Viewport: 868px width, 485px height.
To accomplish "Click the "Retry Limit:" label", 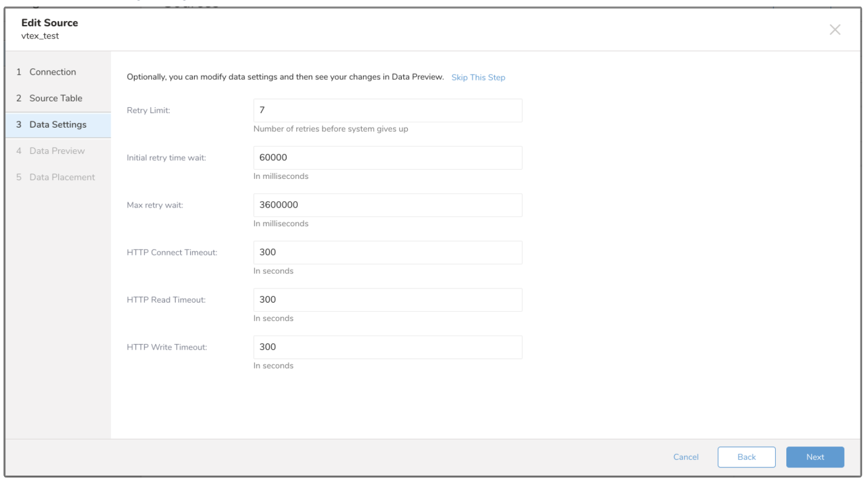I will [x=148, y=110].
